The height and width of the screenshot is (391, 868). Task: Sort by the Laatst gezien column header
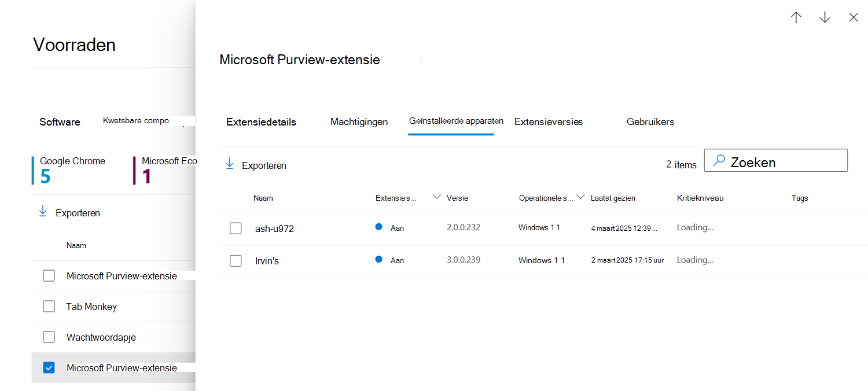tap(613, 198)
